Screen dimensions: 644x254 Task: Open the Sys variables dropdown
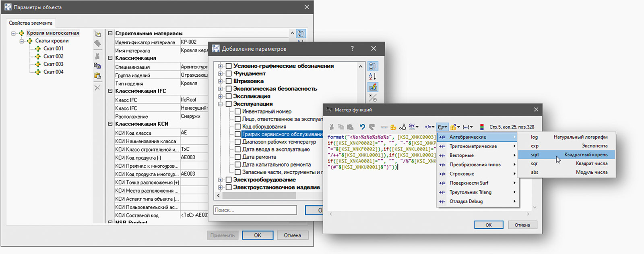coord(414,127)
